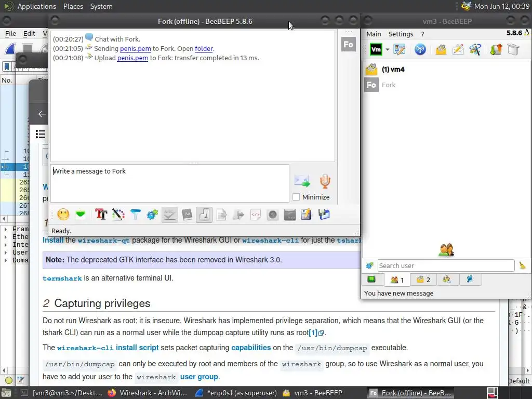Switch to the users tab showing 1
This screenshot has width=532, height=399.
click(396, 280)
